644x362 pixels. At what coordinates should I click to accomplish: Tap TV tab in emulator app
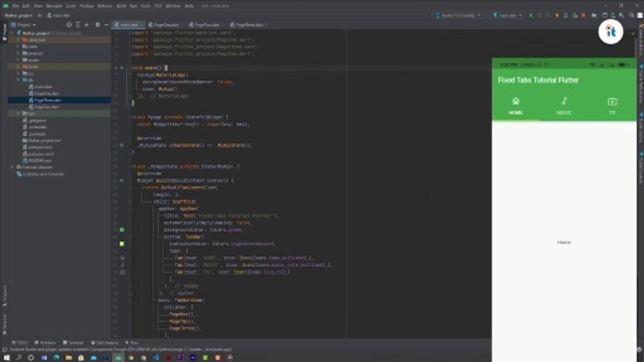(x=612, y=106)
